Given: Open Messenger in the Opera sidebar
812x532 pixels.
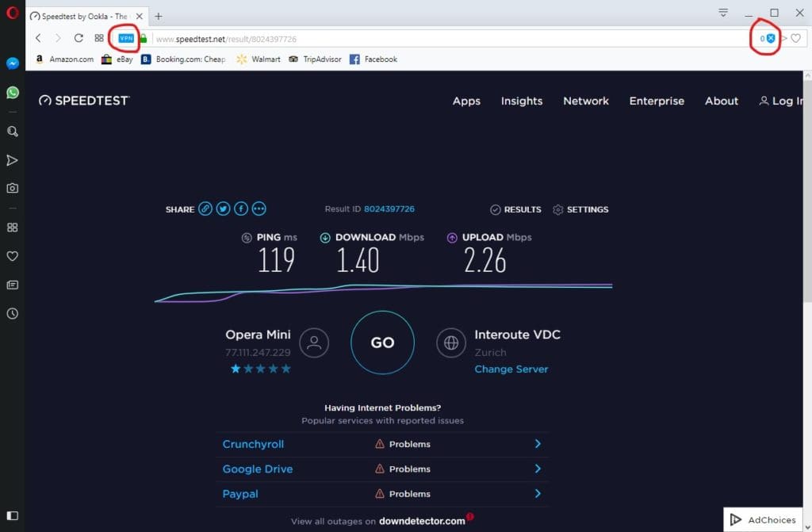Looking at the screenshot, I should [x=13, y=63].
